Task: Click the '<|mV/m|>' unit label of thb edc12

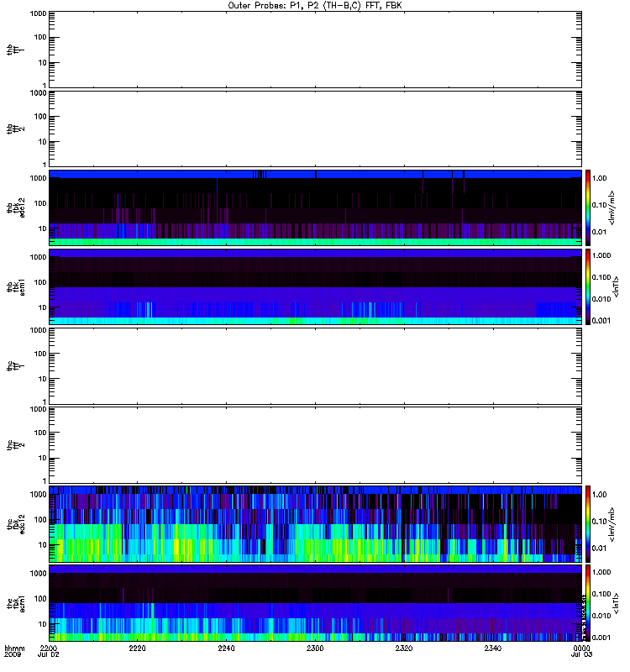Action: [x=612, y=207]
